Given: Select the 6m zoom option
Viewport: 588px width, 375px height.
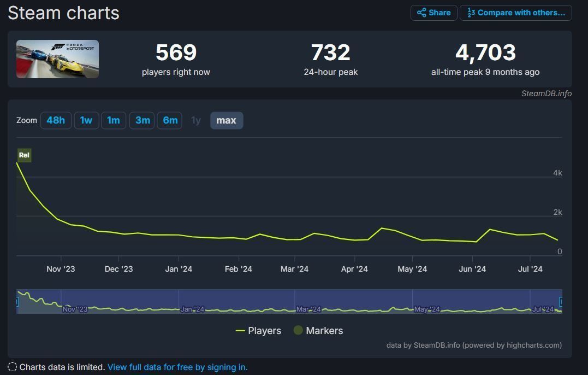Looking at the screenshot, I should click(x=170, y=120).
